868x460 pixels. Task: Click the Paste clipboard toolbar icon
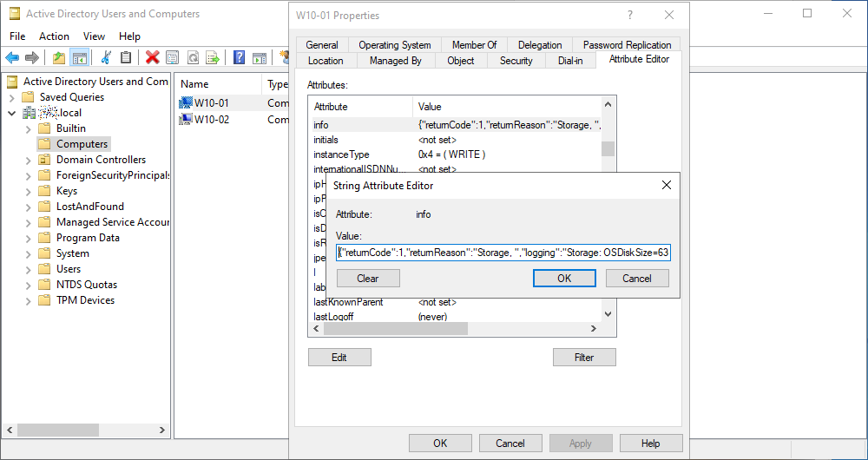point(126,57)
